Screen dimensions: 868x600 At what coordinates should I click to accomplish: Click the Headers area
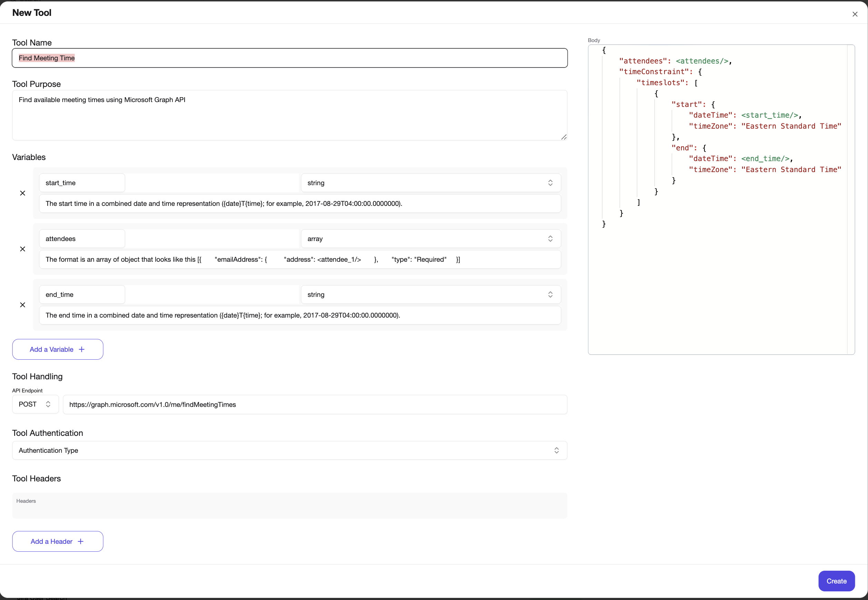(289, 506)
